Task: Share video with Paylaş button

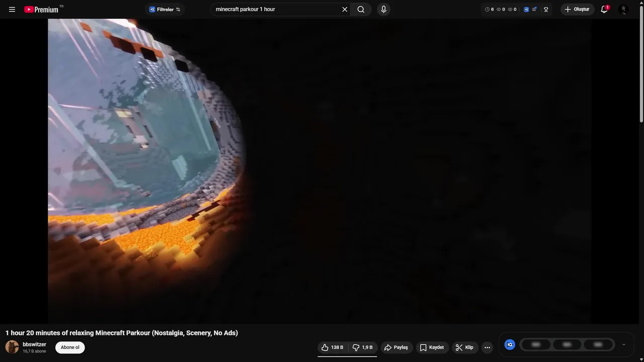Action: click(x=396, y=347)
